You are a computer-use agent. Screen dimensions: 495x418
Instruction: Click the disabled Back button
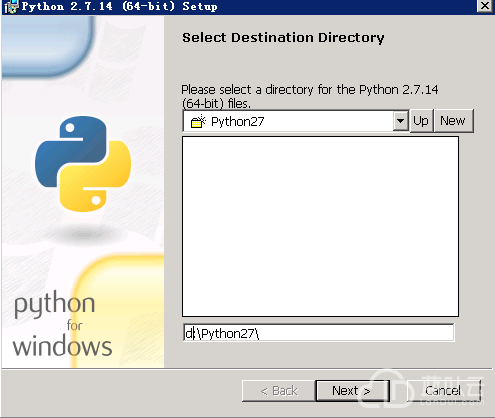coord(279,391)
